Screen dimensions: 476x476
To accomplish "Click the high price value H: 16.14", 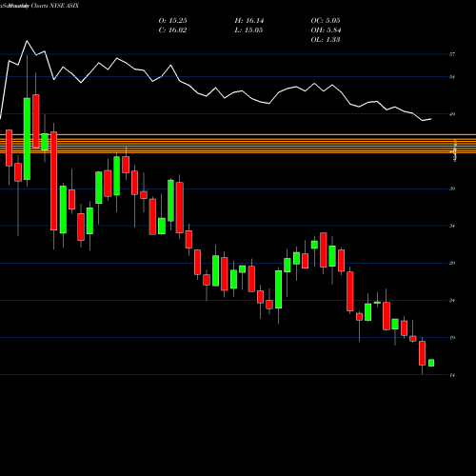I will tap(249, 21).
